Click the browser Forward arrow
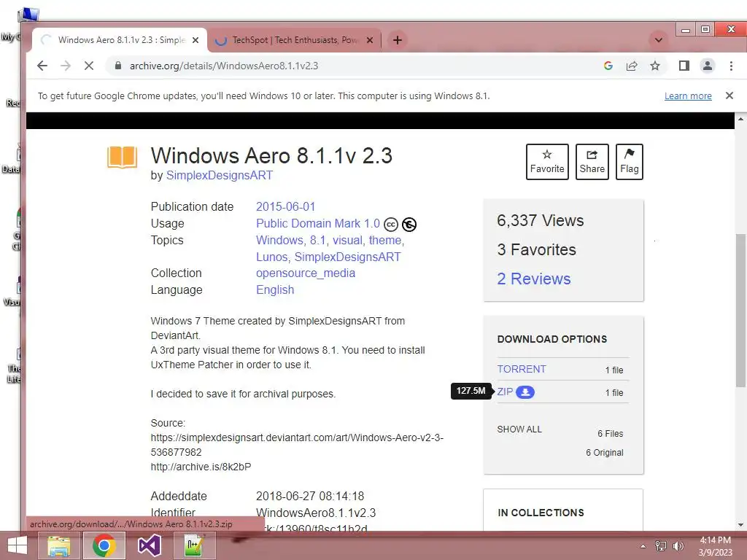 (x=66, y=66)
